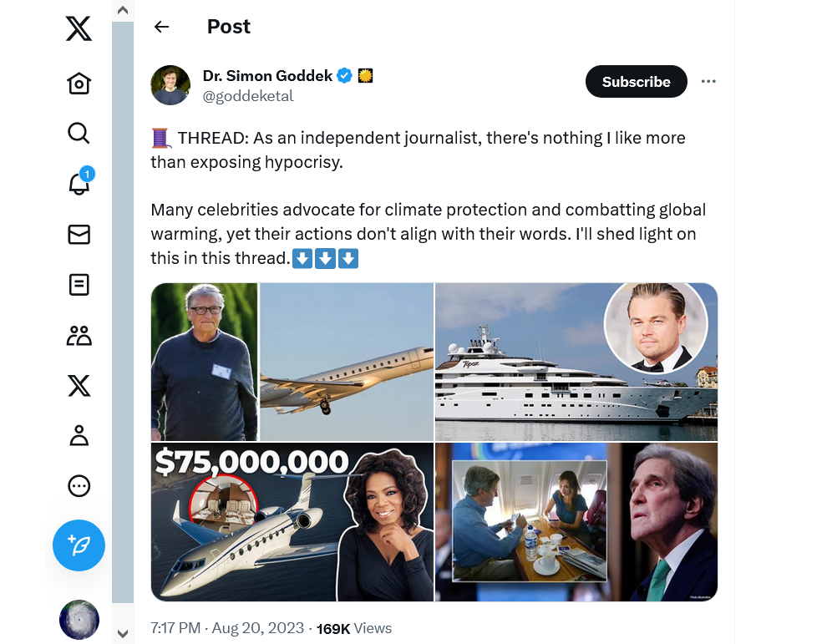The width and height of the screenshot is (827, 644).
Task: Open the $75,000,000 jet image
Action: pyautogui.click(x=292, y=522)
